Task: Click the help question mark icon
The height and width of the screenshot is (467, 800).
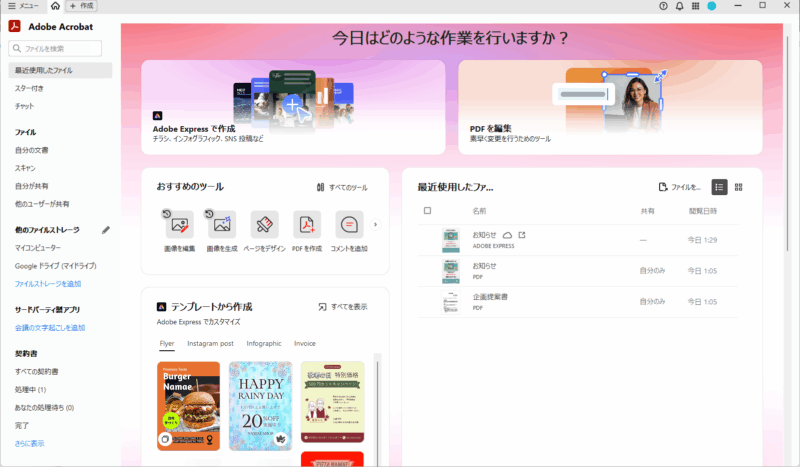Action: (x=663, y=6)
